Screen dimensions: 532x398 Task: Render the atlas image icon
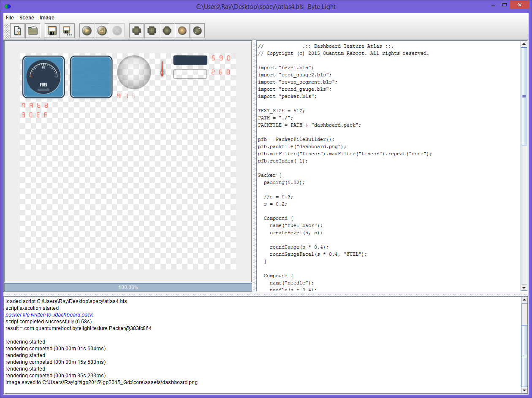coord(102,30)
